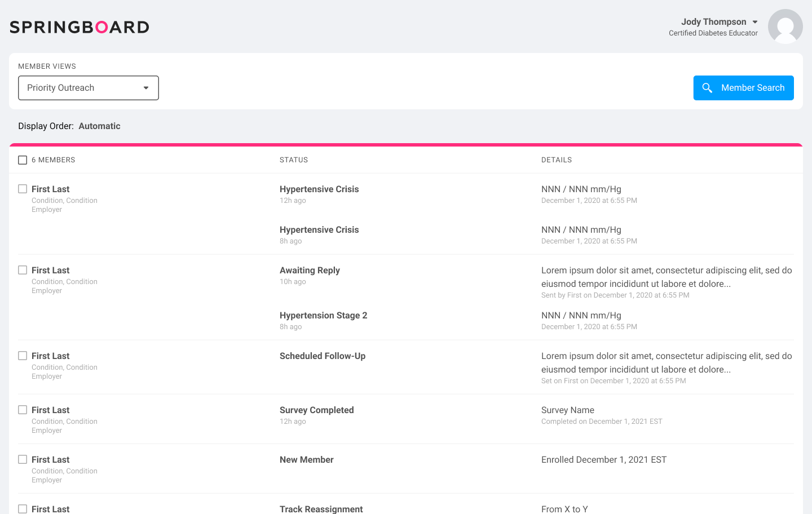Click the Jody Thompson user name
The width and height of the screenshot is (812, 514).
713,22
